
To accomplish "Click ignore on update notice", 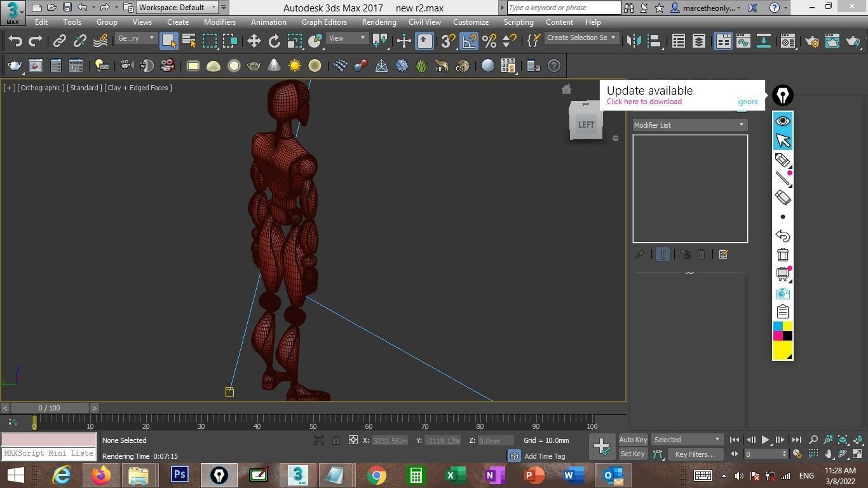I will point(747,102).
